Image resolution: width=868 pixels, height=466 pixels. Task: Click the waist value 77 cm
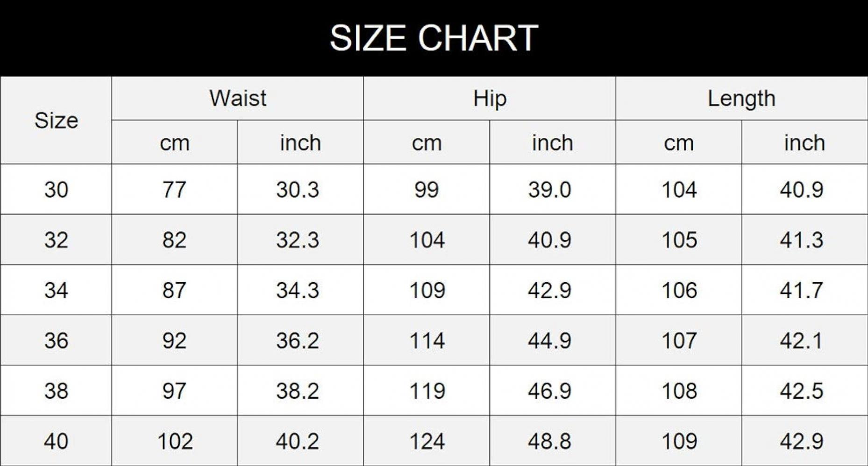coord(174,190)
